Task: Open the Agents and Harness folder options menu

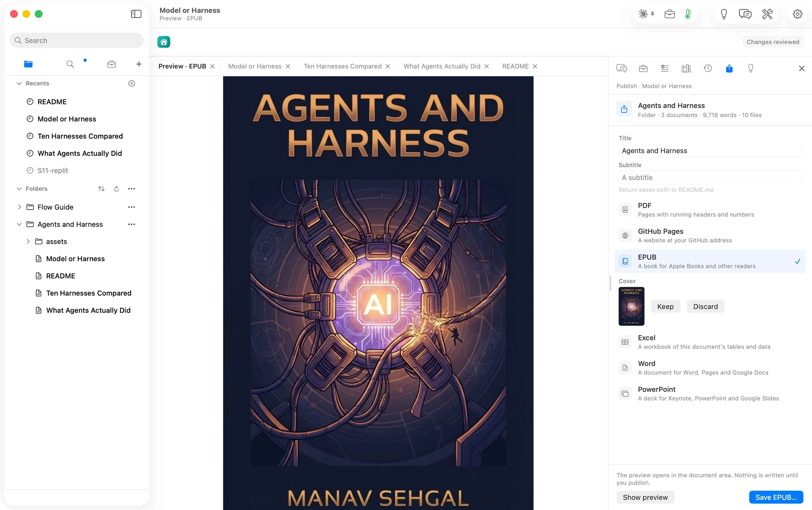Action: click(132, 225)
